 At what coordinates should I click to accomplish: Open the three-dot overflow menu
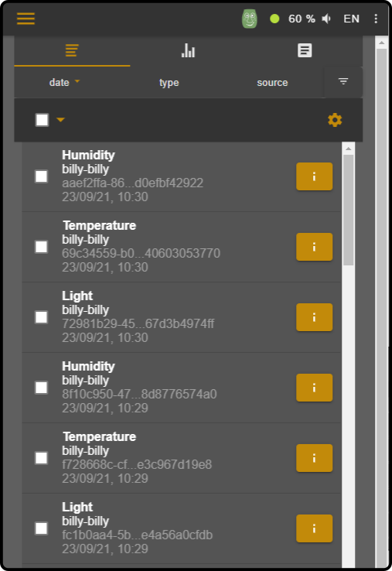(x=376, y=19)
